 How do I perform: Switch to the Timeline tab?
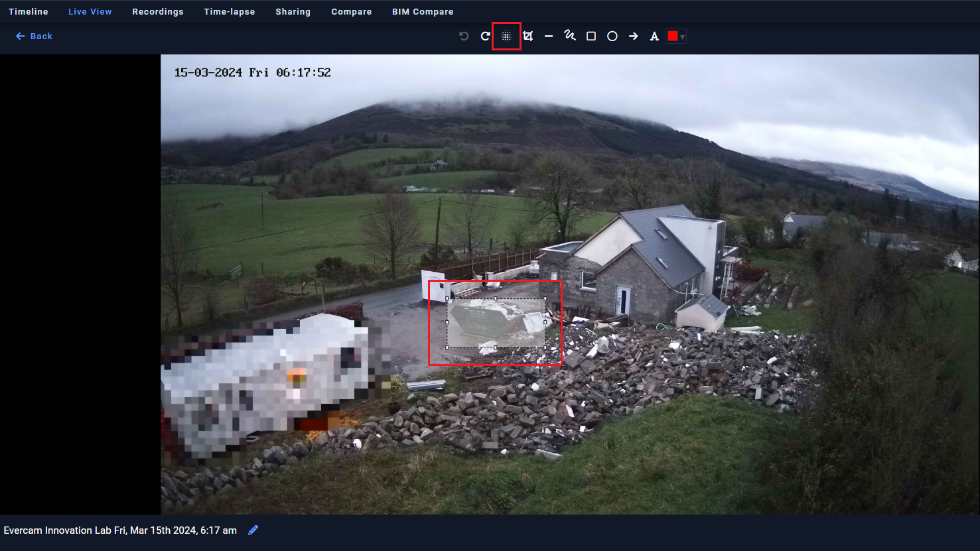pos(29,11)
